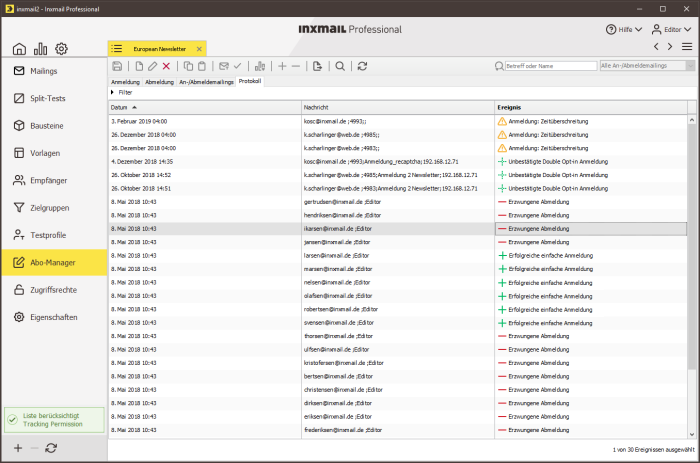Viewport: 700px width, 463px height.
Task: Open Empfänger in the sidebar
Action: (54, 180)
